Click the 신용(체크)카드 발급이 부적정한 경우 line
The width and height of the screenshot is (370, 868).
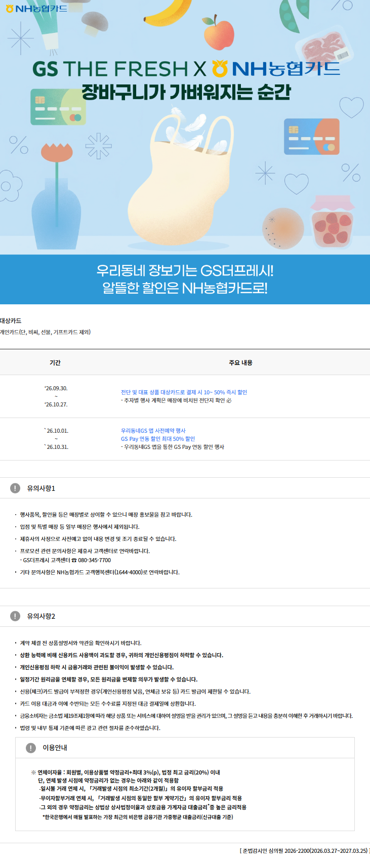(x=135, y=692)
